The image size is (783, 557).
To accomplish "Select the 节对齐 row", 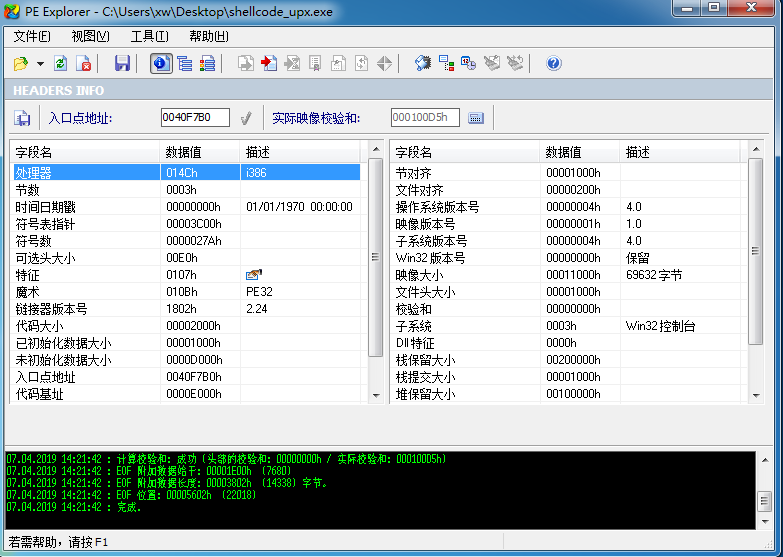I will (x=565, y=173).
